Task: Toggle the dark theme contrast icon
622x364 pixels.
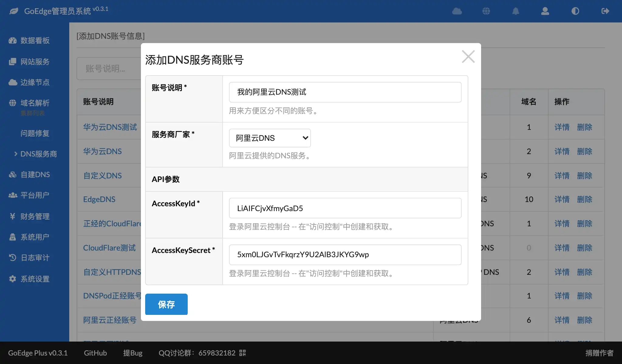Action: [575, 11]
